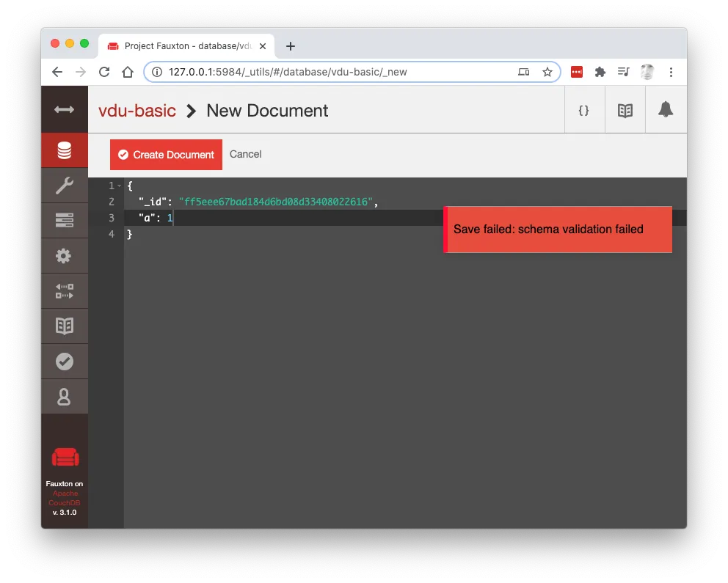Open Documentation book icon in sidebar
Screen dimensions: 728x583
[x=64, y=326]
